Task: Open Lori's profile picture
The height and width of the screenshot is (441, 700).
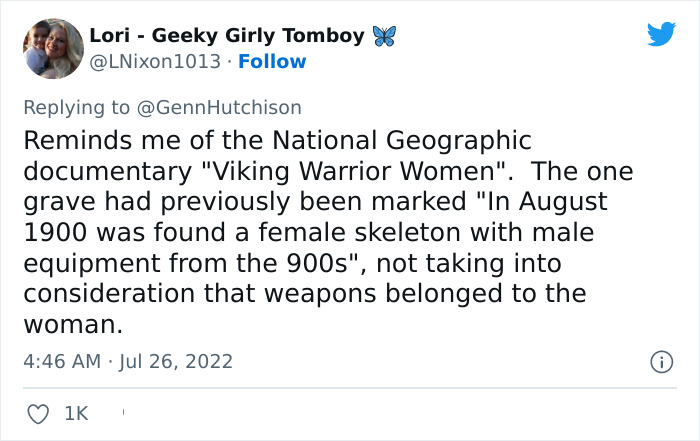Action: [x=52, y=48]
